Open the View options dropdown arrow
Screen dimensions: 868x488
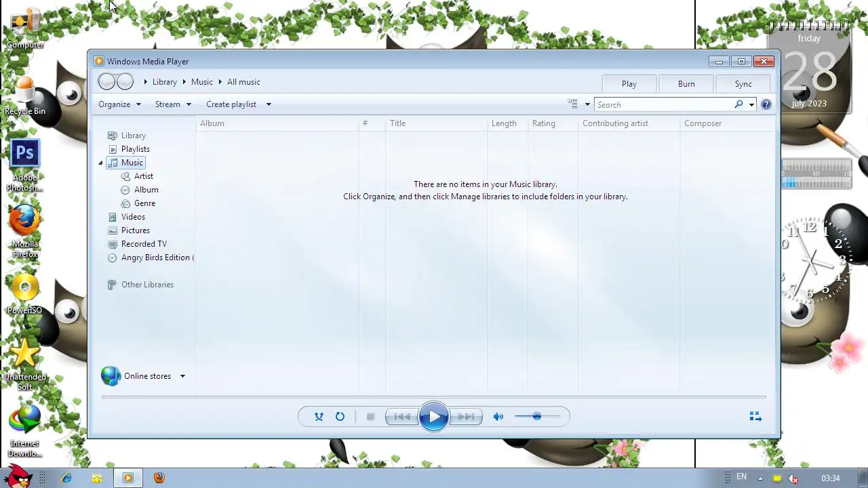587,104
